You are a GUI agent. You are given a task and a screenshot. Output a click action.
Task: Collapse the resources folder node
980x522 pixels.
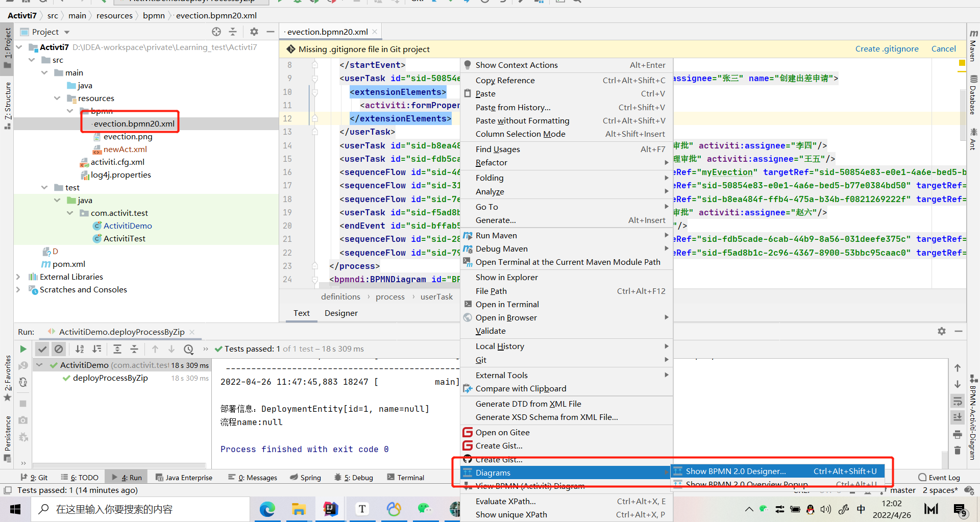click(57, 98)
